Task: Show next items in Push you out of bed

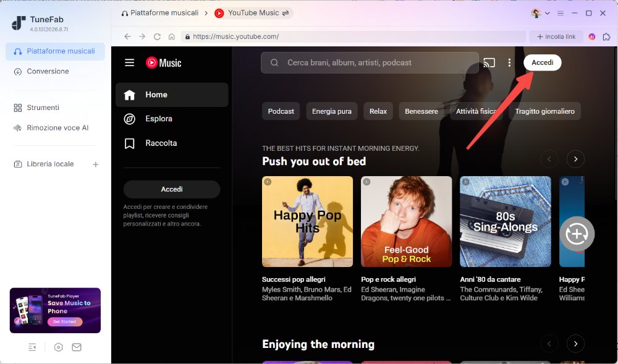Action: tap(575, 159)
